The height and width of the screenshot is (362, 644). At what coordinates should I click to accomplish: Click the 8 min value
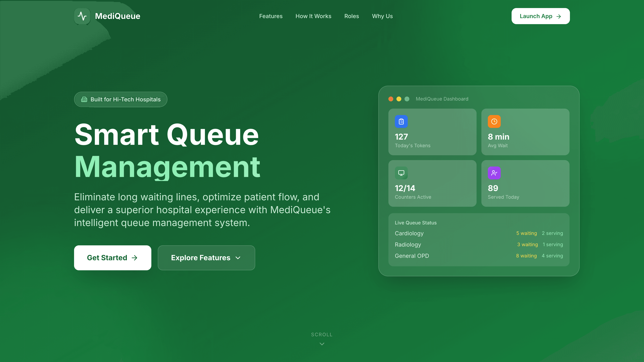498,137
